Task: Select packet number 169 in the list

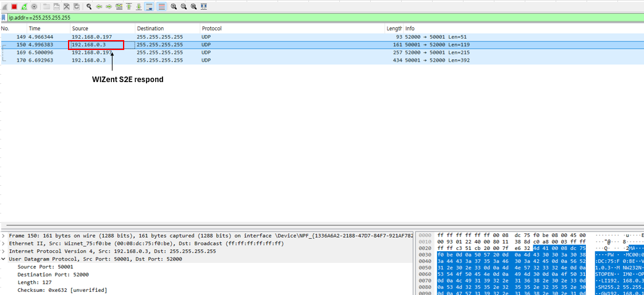Action: (322, 52)
